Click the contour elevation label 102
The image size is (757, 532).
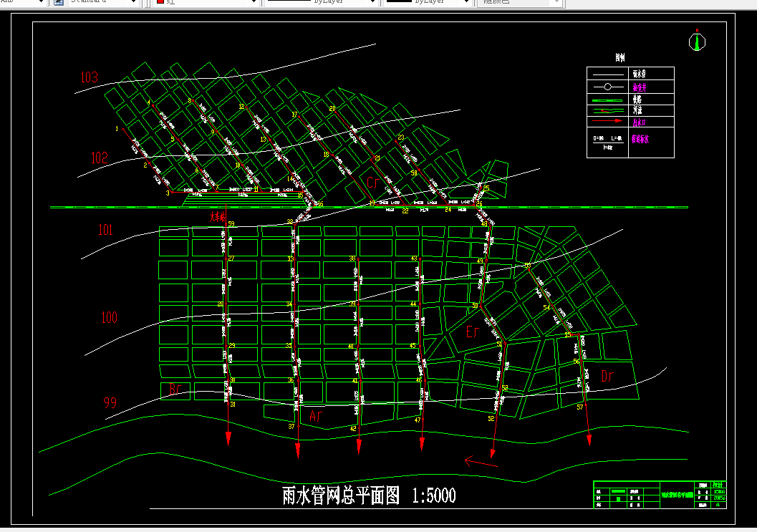(100, 158)
